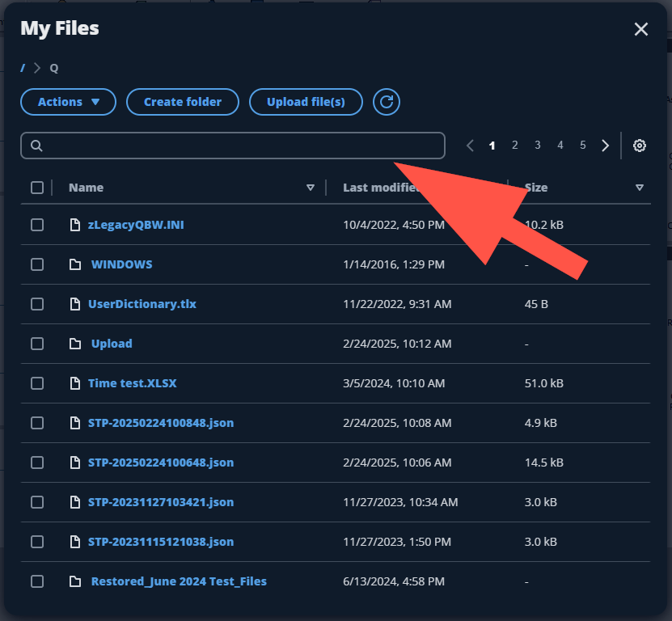Click Upload file(s) button

[x=306, y=102]
